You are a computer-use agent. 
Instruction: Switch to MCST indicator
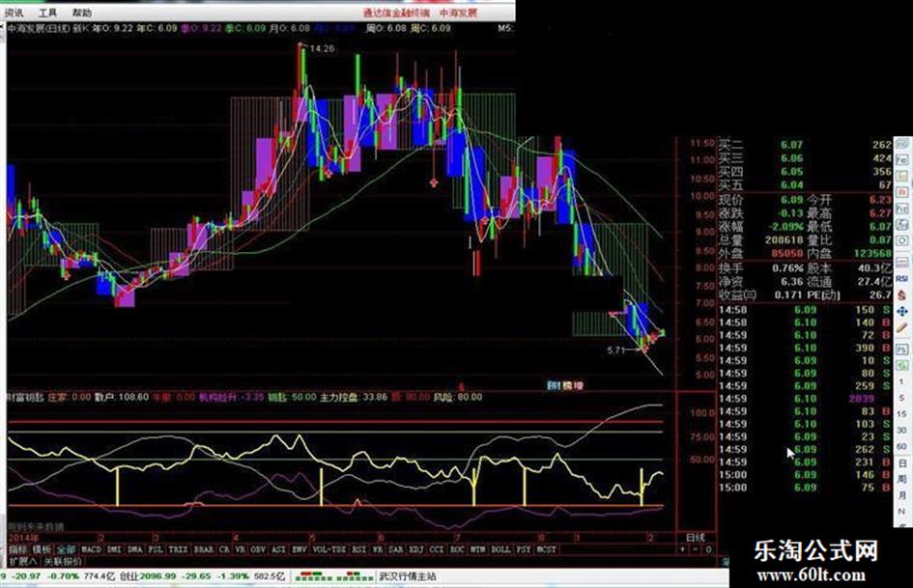(x=546, y=549)
